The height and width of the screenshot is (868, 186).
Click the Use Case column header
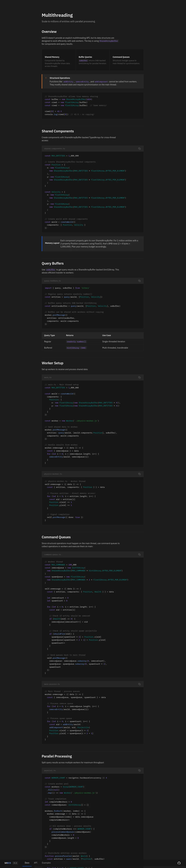pyautogui.click(x=106, y=335)
